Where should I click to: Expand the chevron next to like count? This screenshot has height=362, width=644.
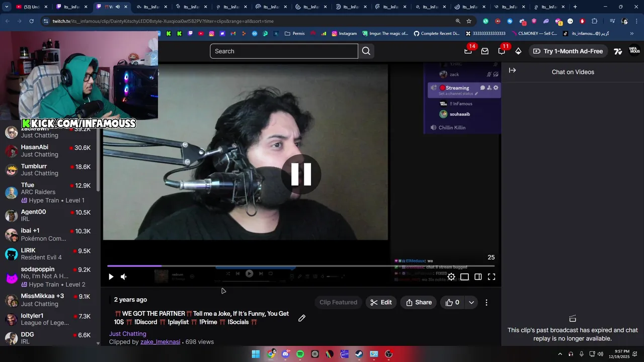tap(471, 302)
